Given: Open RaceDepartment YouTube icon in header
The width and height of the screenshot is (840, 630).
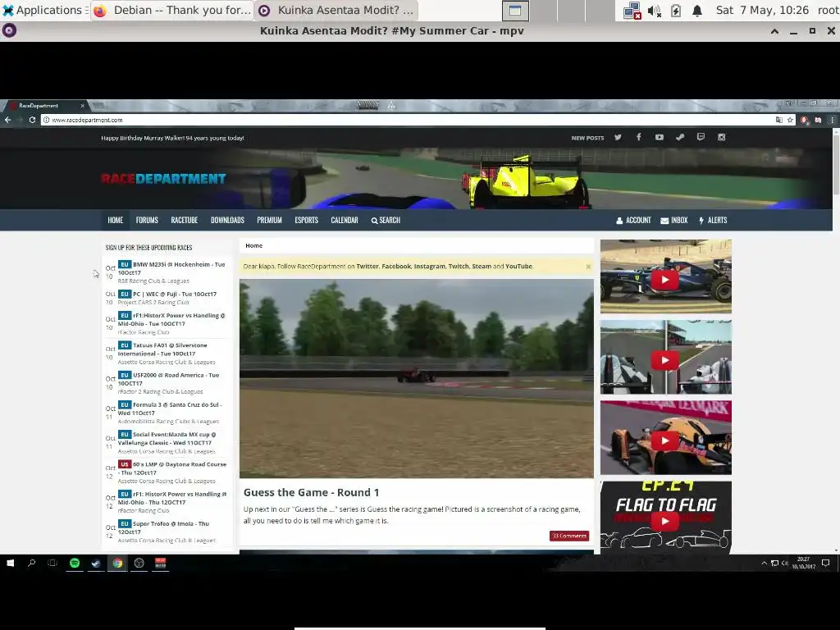Looking at the screenshot, I should click(660, 137).
